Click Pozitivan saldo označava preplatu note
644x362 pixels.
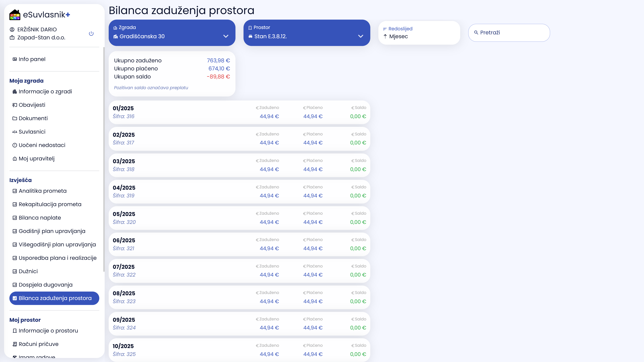tap(151, 88)
